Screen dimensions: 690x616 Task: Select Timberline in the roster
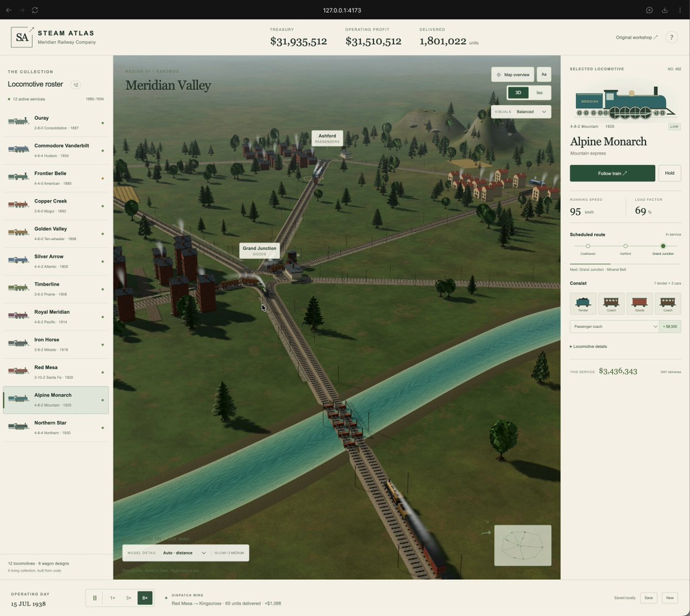pyautogui.click(x=56, y=289)
